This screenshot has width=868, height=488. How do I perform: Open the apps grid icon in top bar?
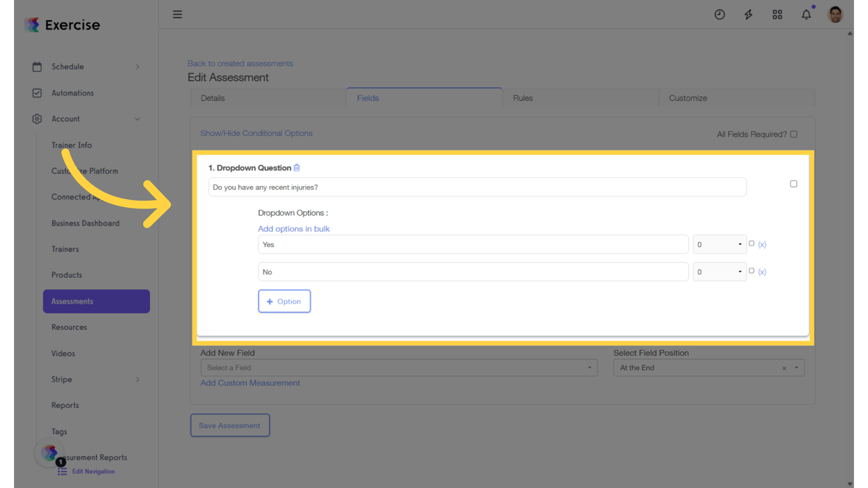click(777, 14)
